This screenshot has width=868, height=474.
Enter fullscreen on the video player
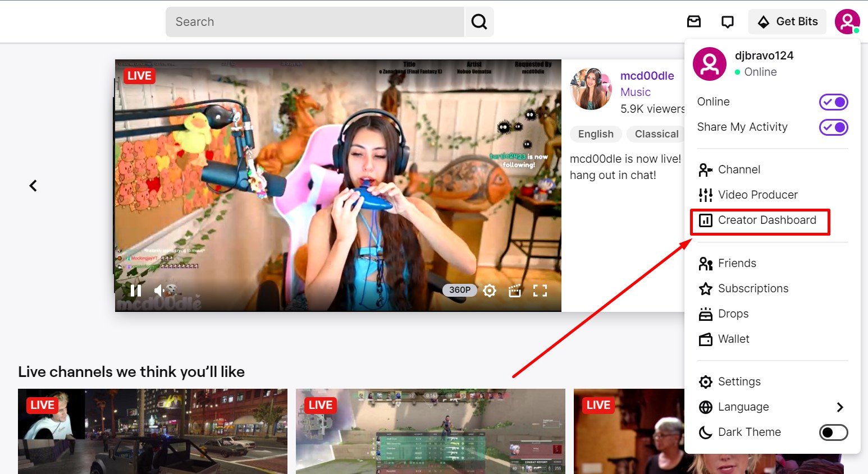[x=540, y=291]
